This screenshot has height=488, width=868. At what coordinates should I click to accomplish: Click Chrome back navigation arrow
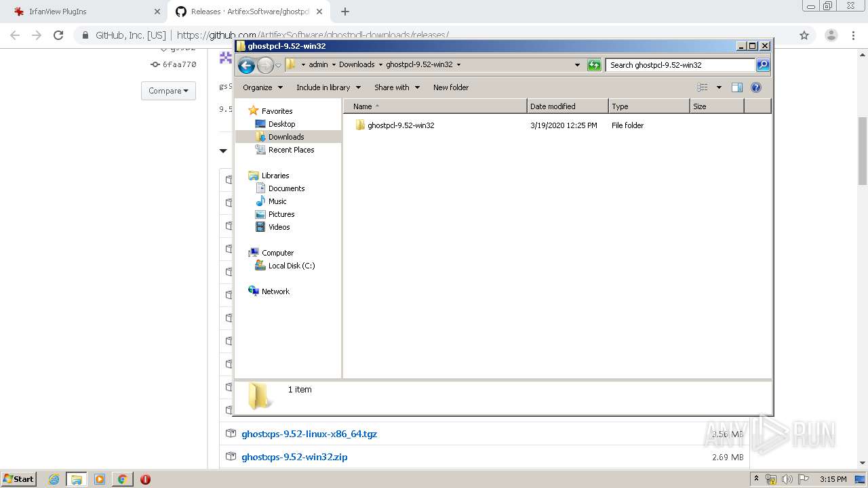(x=15, y=35)
